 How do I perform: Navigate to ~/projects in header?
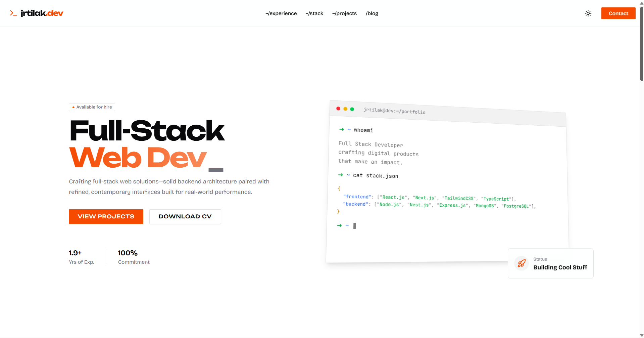tap(344, 13)
